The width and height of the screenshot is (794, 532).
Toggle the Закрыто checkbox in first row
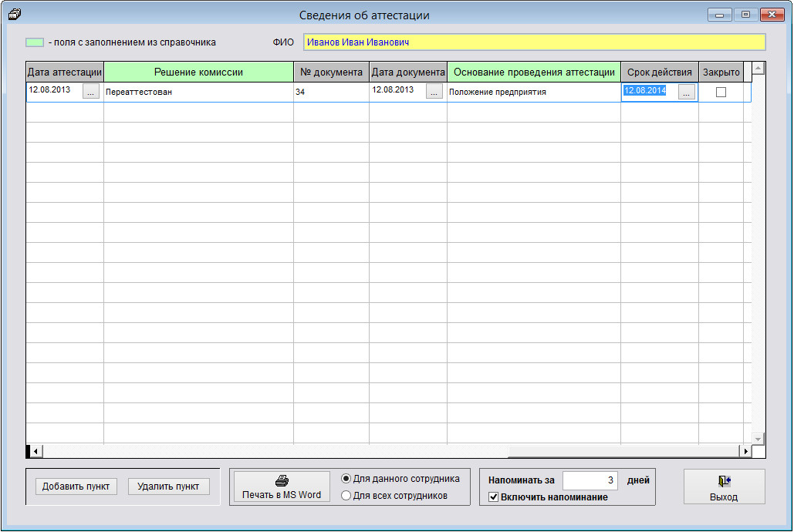click(x=721, y=93)
